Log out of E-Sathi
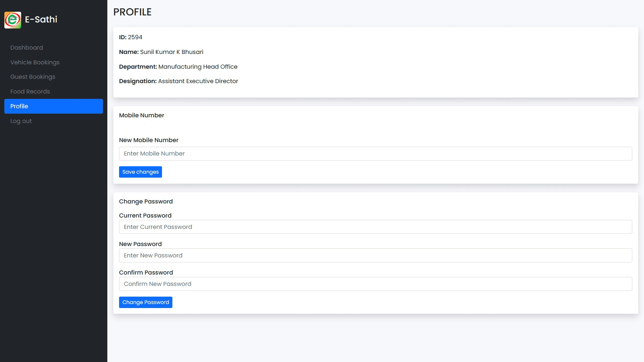Image resolution: width=644 pixels, height=362 pixels. 21,121
